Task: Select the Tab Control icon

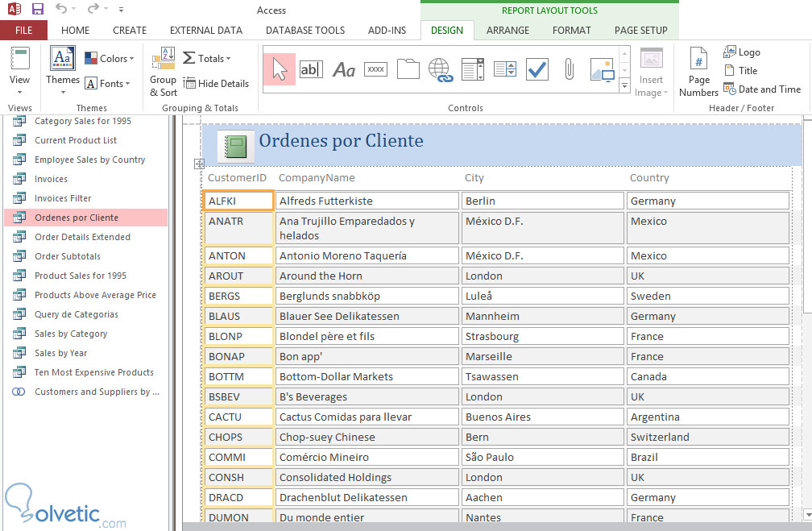Action: (x=408, y=69)
